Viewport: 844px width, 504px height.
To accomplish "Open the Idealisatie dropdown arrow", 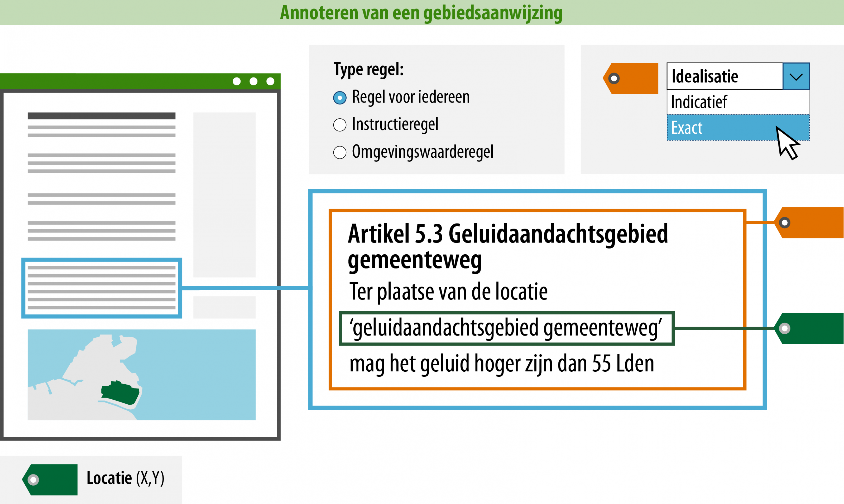I will pyautogui.click(x=796, y=76).
